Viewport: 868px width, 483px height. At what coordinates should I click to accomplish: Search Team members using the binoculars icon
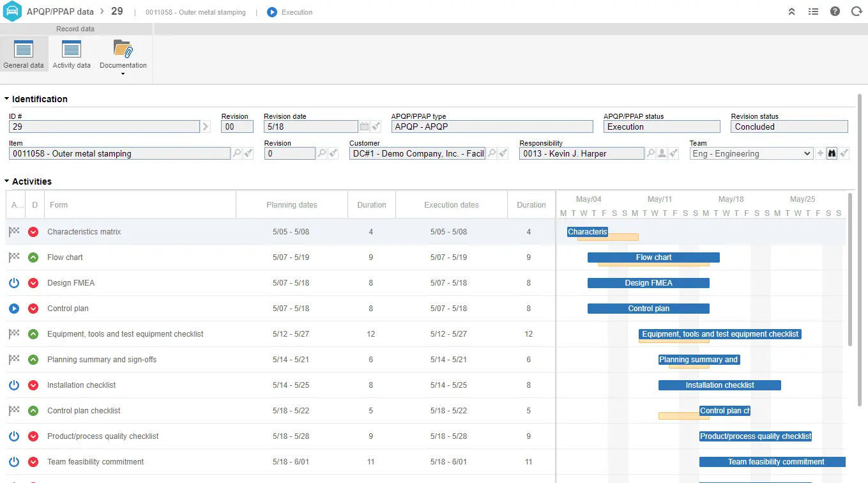(x=832, y=153)
